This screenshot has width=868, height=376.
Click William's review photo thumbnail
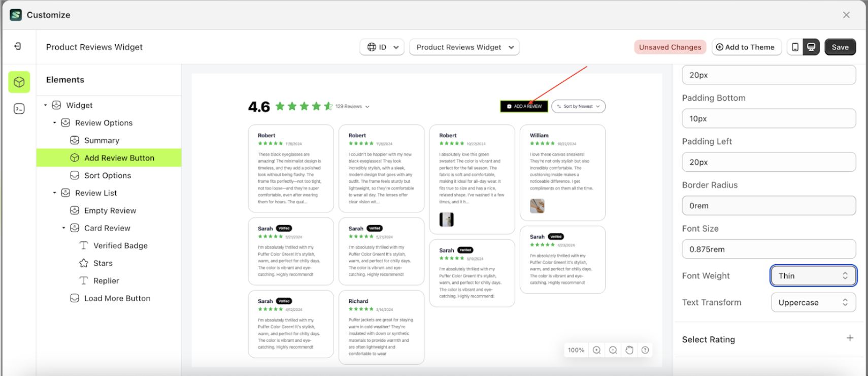tap(537, 206)
